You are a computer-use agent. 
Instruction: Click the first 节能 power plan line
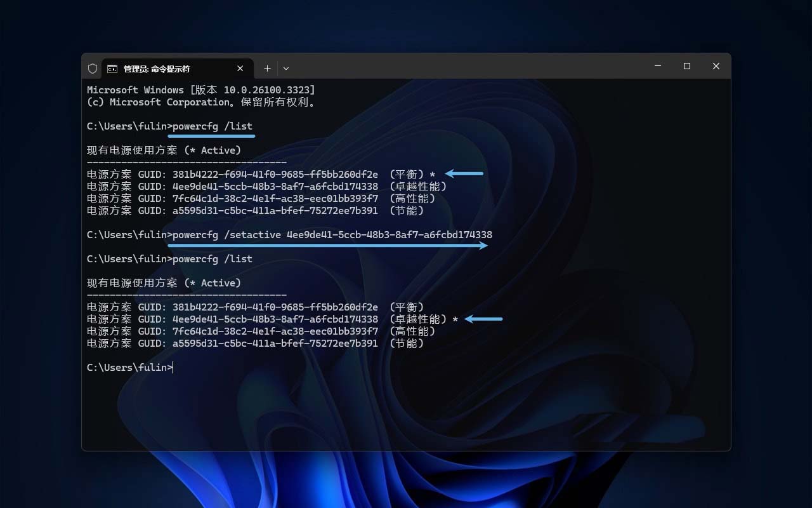(256, 211)
